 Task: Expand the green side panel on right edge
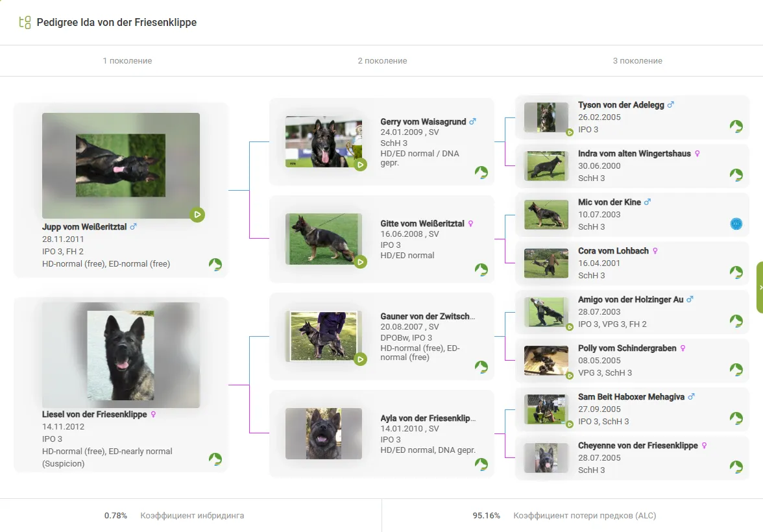tap(759, 287)
